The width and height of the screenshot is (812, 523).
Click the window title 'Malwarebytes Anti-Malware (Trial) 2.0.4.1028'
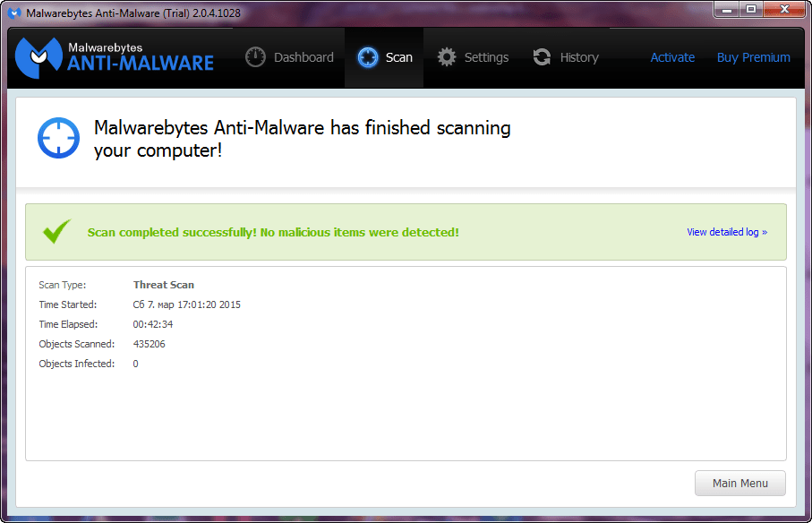[133, 13]
